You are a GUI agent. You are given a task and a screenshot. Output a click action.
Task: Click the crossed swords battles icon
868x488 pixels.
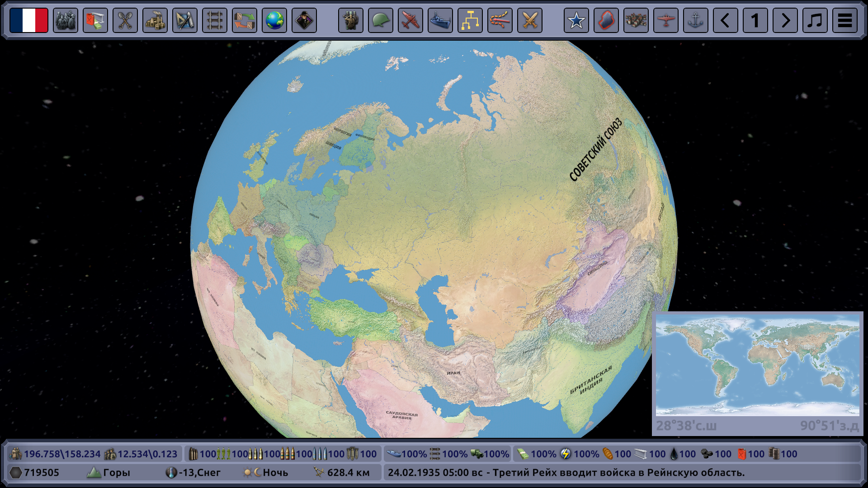point(529,20)
